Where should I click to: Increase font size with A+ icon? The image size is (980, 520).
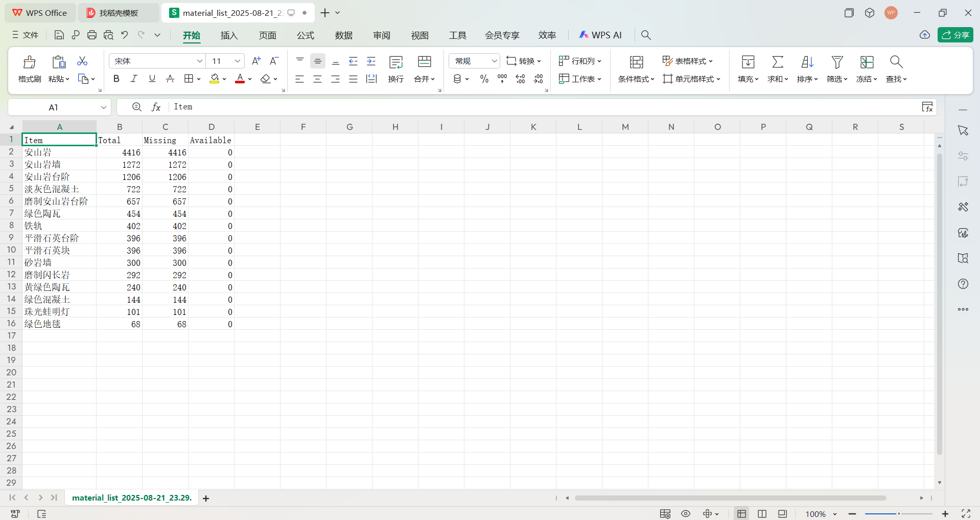pyautogui.click(x=256, y=61)
